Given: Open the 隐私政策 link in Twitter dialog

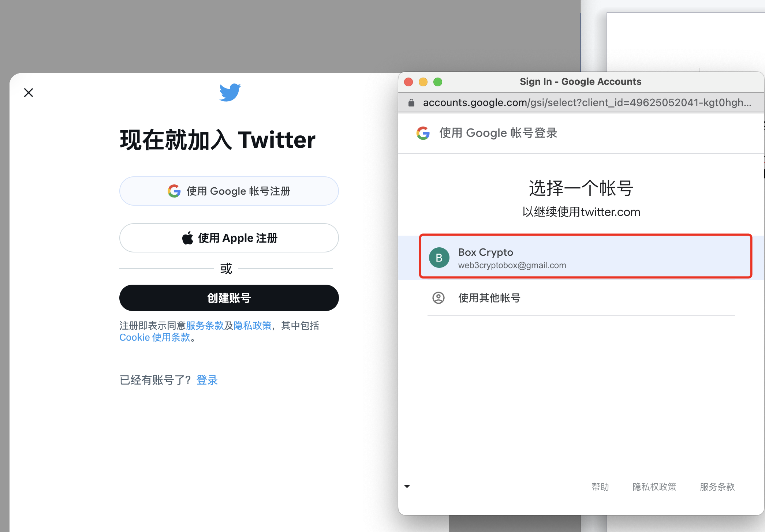Looking at the screenshot, I should pyautogui.click(x=253, y=325).
